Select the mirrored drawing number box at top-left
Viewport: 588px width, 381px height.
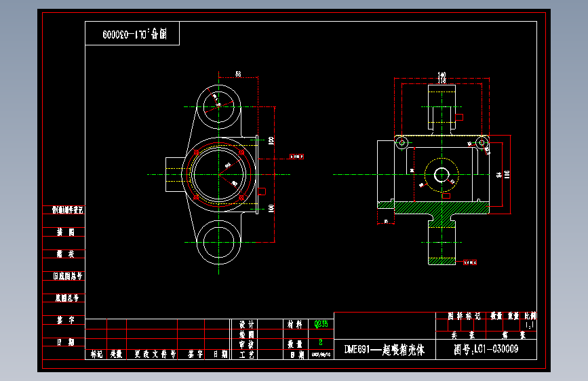tap(132, 33)
